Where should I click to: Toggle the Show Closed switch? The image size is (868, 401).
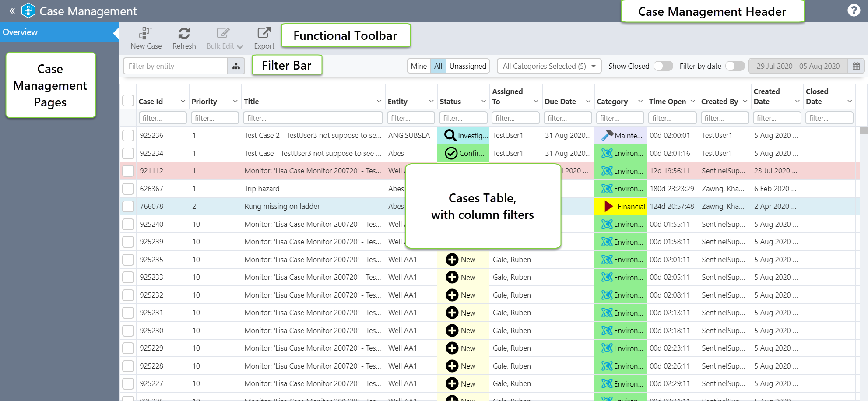(663, 66)
